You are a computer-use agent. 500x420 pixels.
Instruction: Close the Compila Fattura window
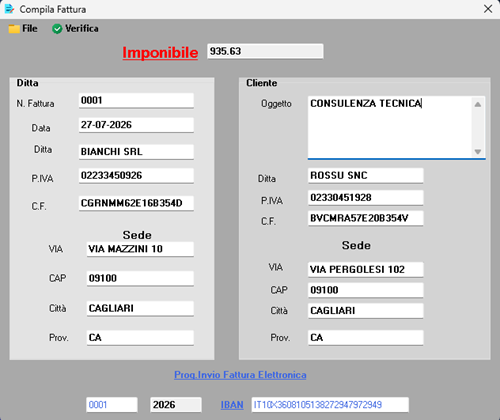pos(488,9)
